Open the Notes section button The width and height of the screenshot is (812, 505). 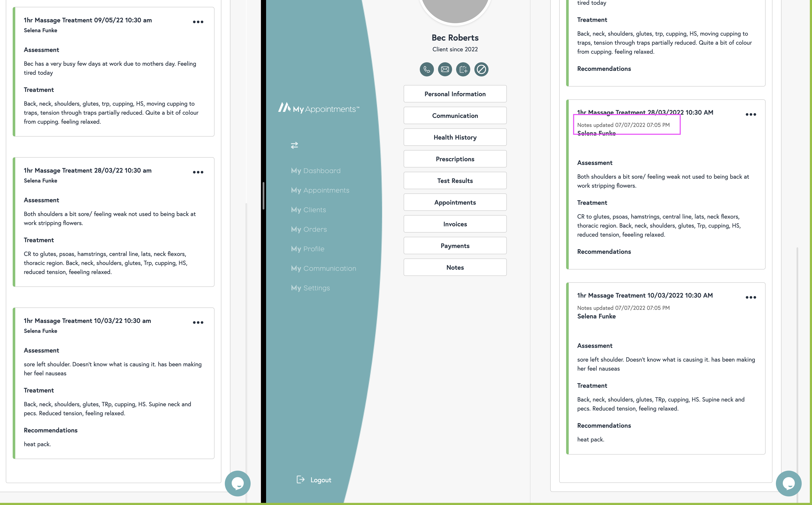pyautogui.click(x=455, y=267)
